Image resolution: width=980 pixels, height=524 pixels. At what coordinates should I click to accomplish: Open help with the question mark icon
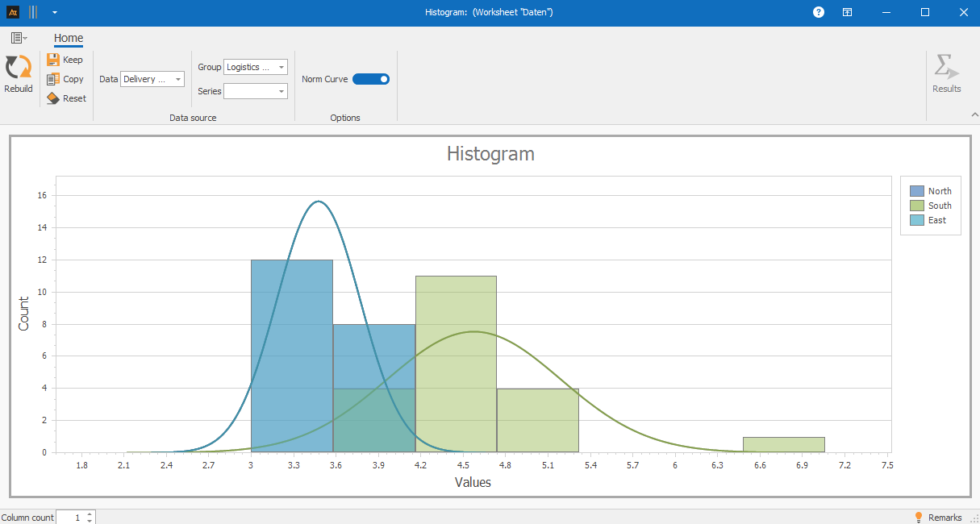click(x=819, y=12)
